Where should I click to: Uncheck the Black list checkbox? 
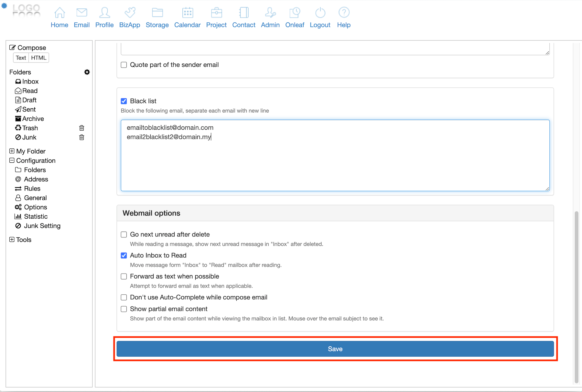coord(124,101)
